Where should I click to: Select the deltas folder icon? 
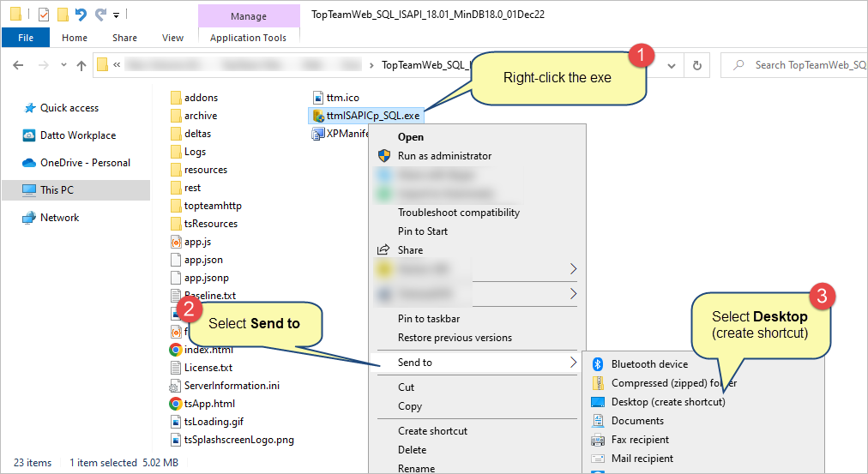[x=176, y=134]
